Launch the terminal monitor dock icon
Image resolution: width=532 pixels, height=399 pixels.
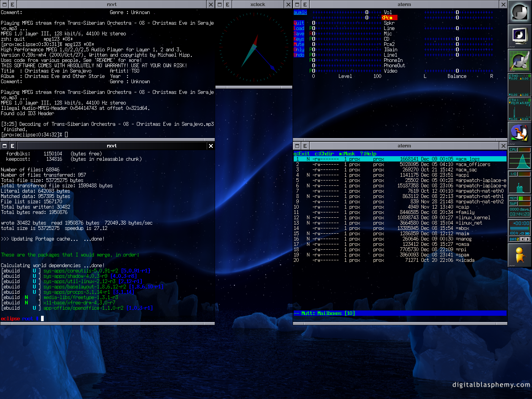(x=519, y=36)
